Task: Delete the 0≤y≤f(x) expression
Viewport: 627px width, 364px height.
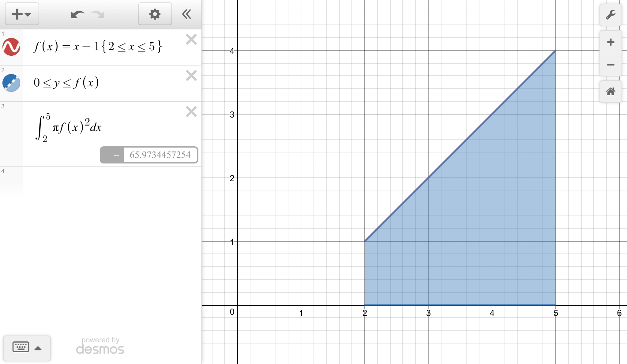Action: (x=191, y=76)
